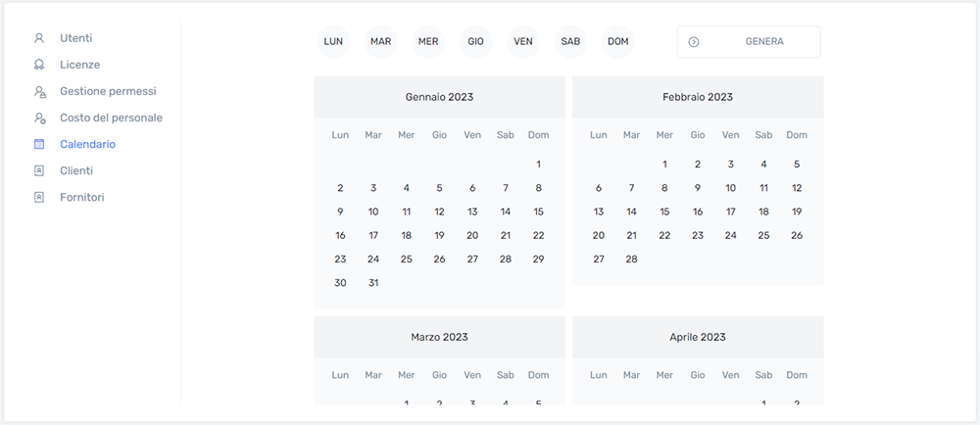Click the Marzo 2023 month header
The image size is (980, 425).
click(x=439, y=337)
